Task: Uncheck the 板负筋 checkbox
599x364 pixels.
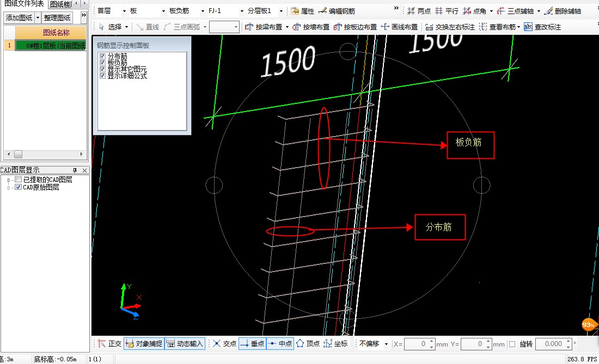Action: (x=102, y=63)
